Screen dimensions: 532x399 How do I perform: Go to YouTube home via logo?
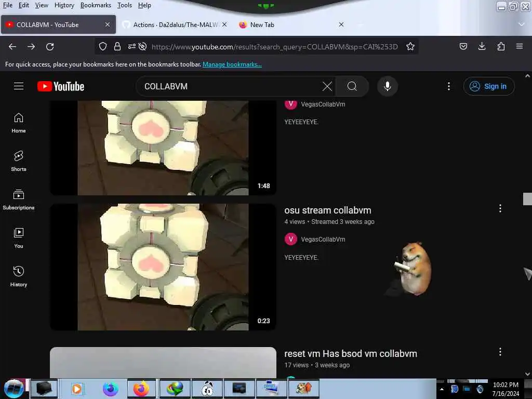(61, 87)
